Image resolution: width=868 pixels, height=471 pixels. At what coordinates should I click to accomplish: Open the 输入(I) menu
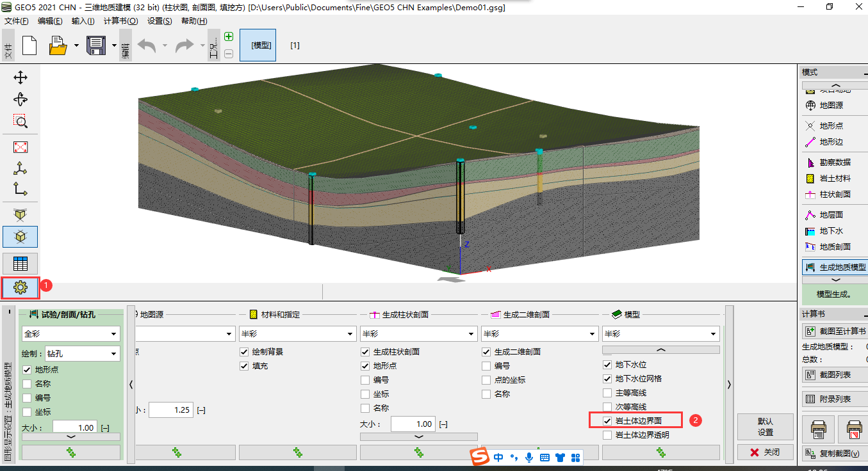click(83, 21)
